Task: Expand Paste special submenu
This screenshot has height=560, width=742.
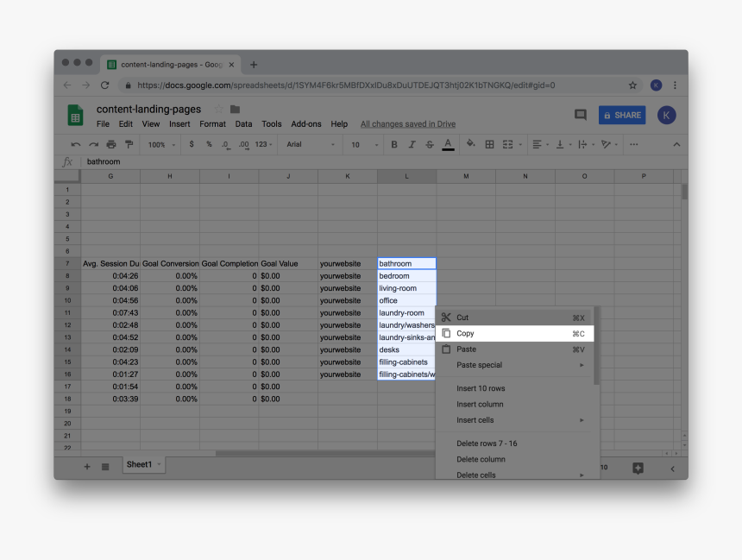Action: pos(513,365)
